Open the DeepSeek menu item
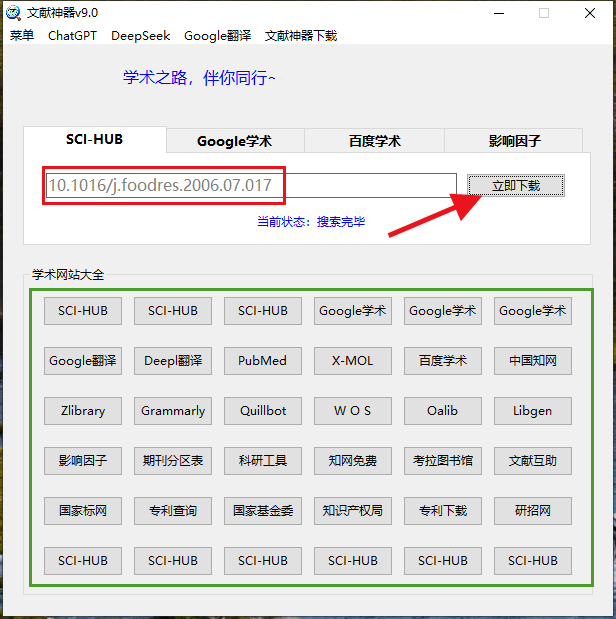The image size is (616, 619). pyautogui.click(x=141, y=36)
